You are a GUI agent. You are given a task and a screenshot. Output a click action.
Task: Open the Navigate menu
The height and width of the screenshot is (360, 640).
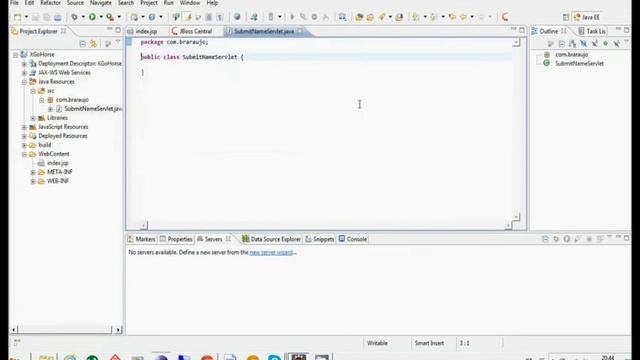(x=101, y=3)
